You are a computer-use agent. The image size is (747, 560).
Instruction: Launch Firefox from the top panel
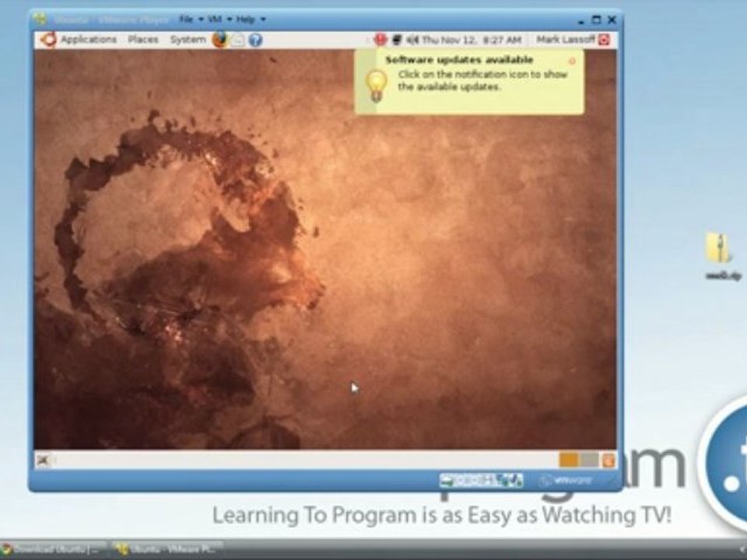click(x=219, y=40)
